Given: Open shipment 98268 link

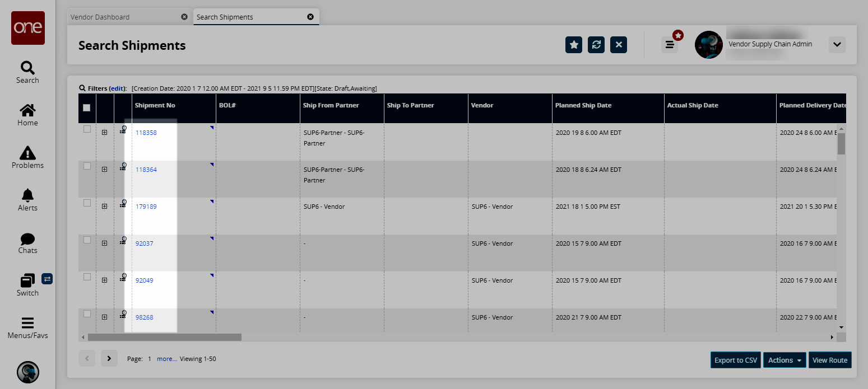Looking at the screenshot, I should (x=145, y=317).
